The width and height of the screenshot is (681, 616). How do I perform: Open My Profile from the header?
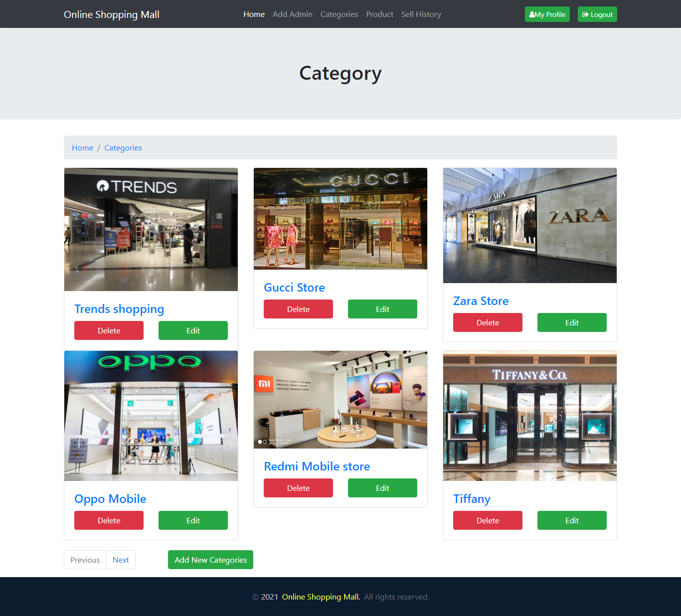[x=547, y=14]
